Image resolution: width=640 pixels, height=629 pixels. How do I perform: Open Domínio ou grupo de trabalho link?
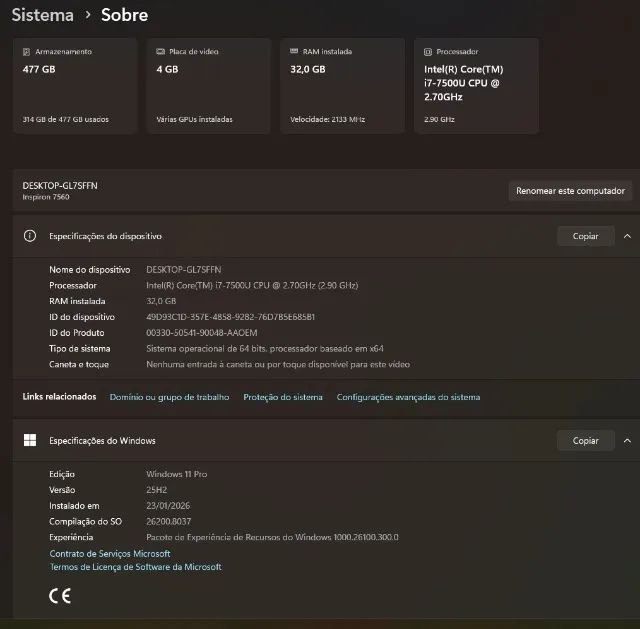(169, 397)
